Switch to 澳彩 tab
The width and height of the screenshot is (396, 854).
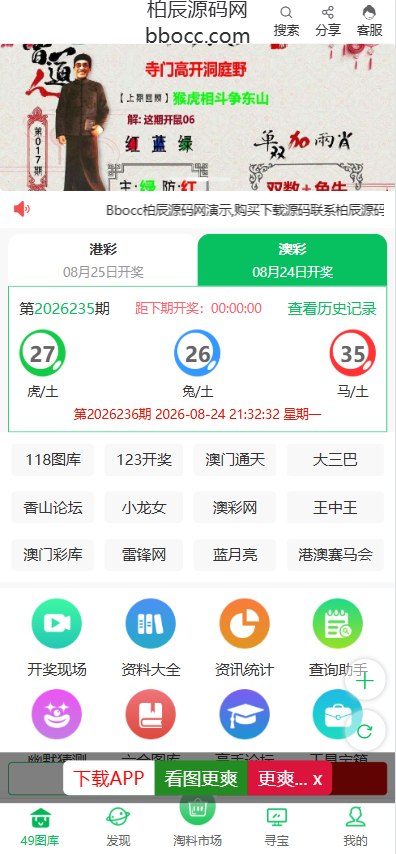click(x=293, y=260)
